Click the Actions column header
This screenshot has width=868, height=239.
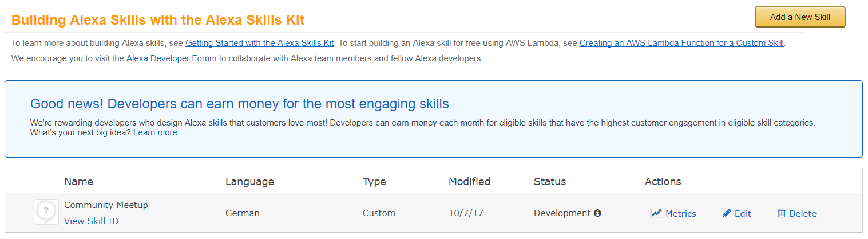663,182
